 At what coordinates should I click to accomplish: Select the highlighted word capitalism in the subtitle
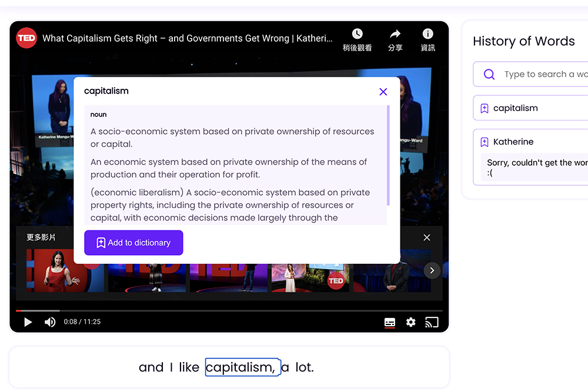[x=243, y=367]
